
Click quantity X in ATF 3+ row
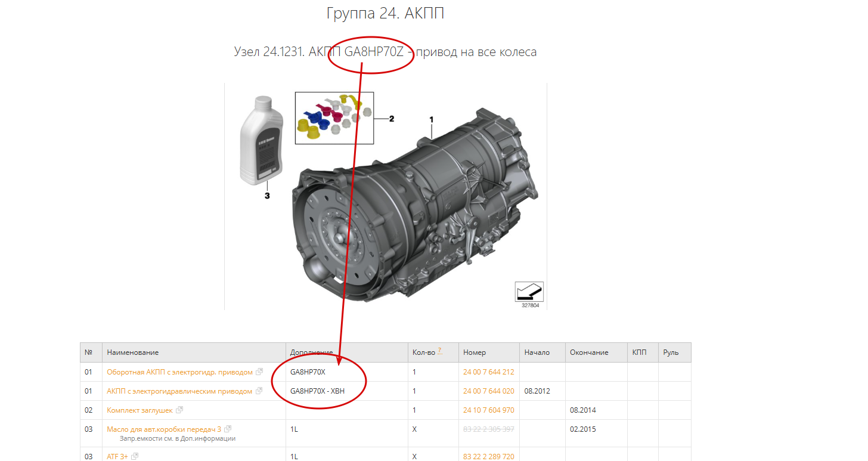coord(414,456)
